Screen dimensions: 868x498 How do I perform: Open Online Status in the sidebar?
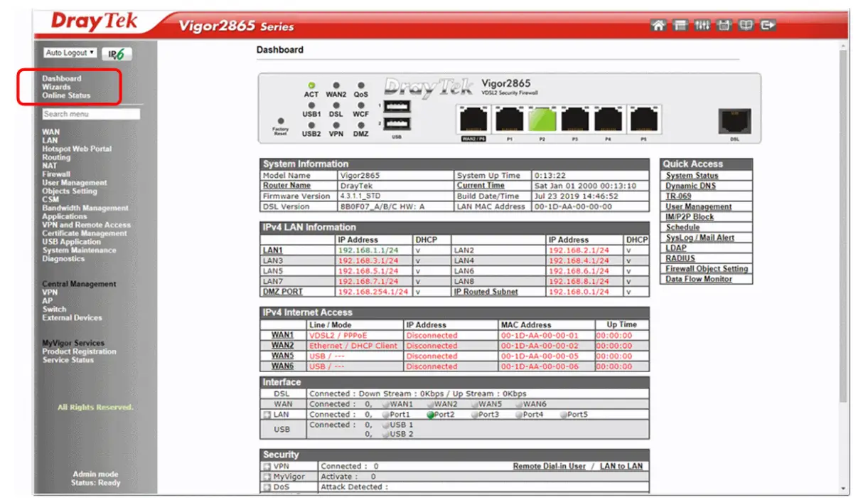66,95
